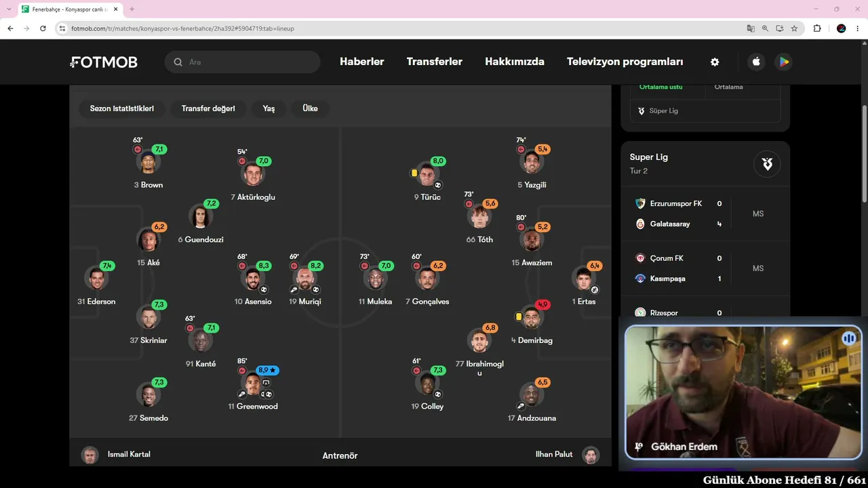868x488 pixels.
Task: Open Muriqi's player photo
Action: click(304, 279)
